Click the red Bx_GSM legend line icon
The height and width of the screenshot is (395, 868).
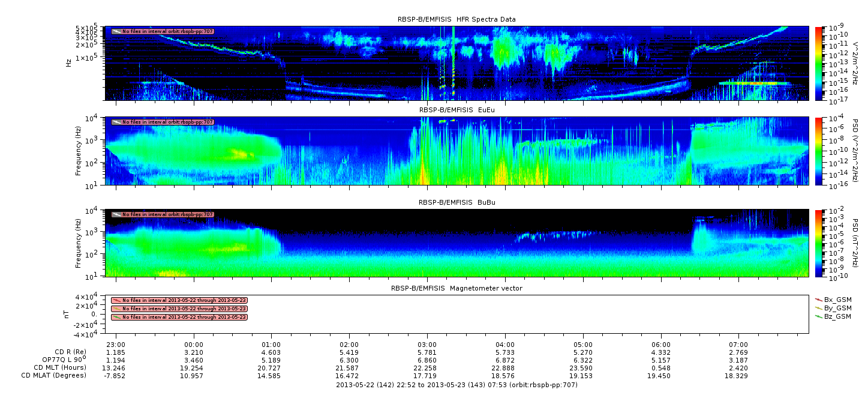[x=818, y=299]
